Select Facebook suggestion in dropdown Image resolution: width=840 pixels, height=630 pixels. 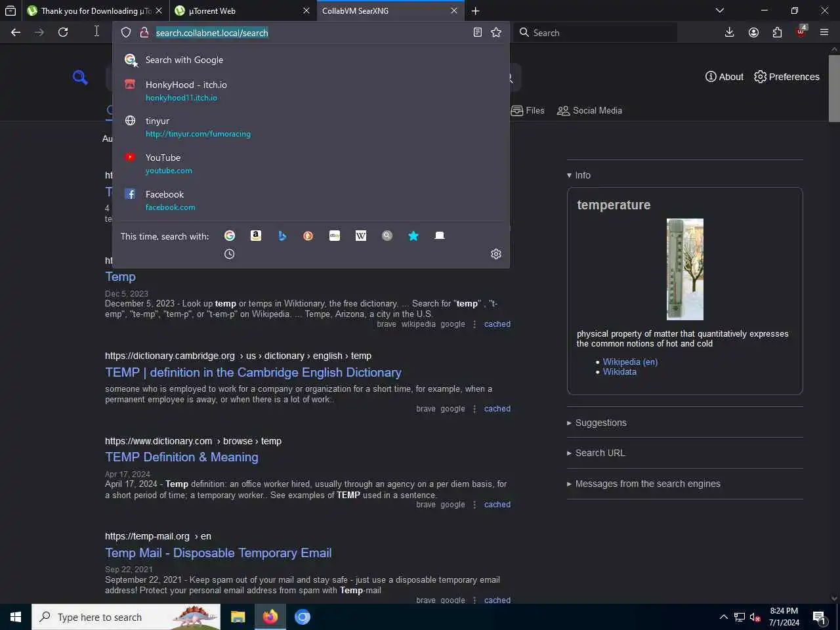pos(311,200)
